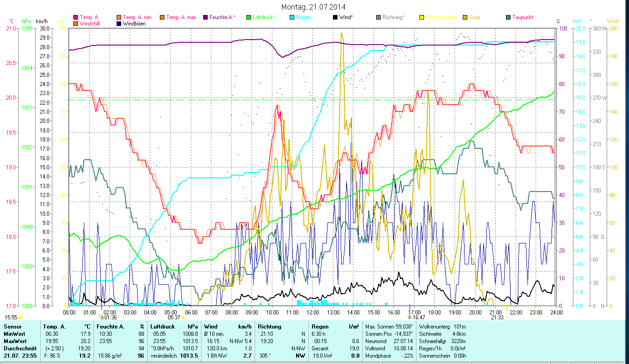Click the sunrise icon next to 05:37

coord(183,318)
